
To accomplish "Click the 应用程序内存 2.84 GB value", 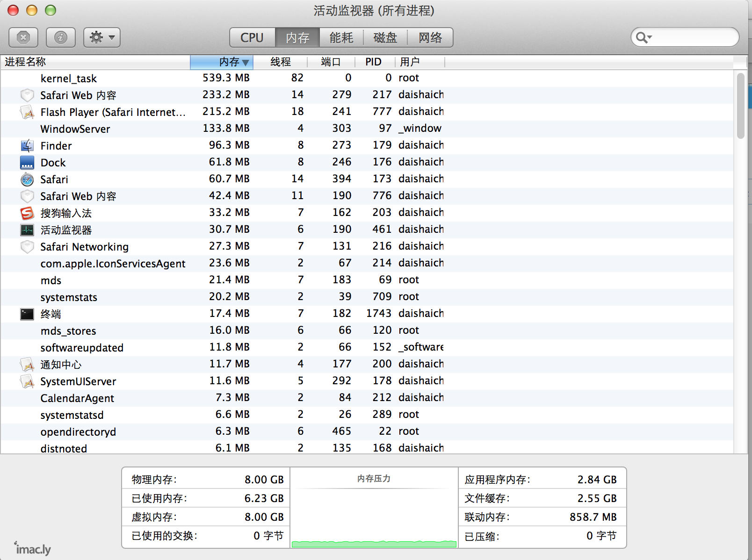I will [597, 480].
